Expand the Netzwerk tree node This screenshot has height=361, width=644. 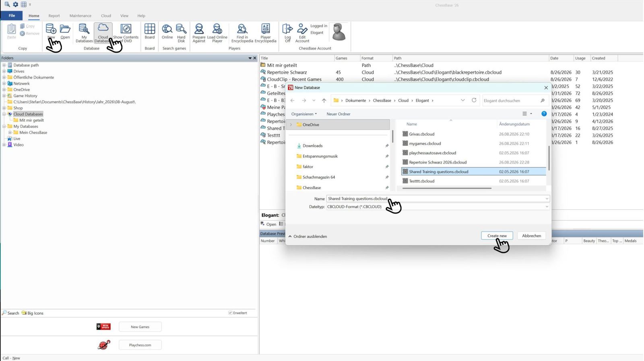(x=4, y=84)
